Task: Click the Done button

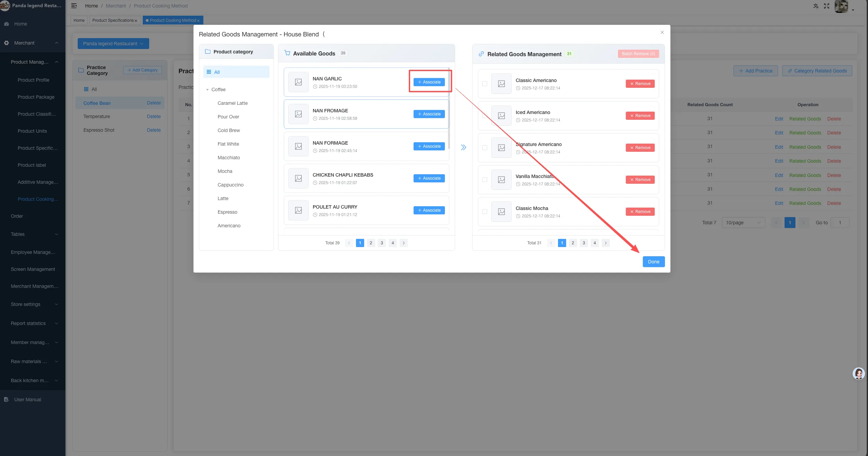Action: coord(653,262)
